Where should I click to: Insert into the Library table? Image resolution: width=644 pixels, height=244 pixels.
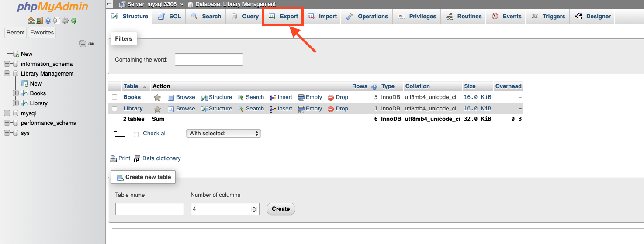point(281,109)
